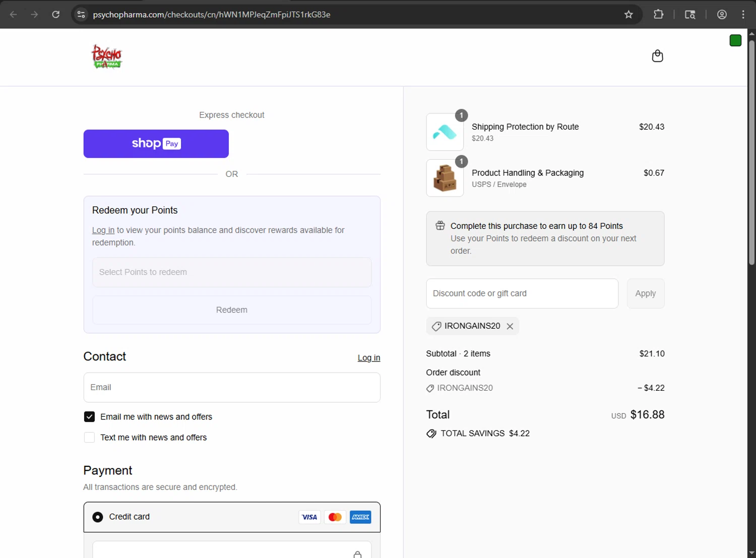Apply the discount code with Apply button
The height and width of the screenshot is (558, 756).
click(646, 293)
